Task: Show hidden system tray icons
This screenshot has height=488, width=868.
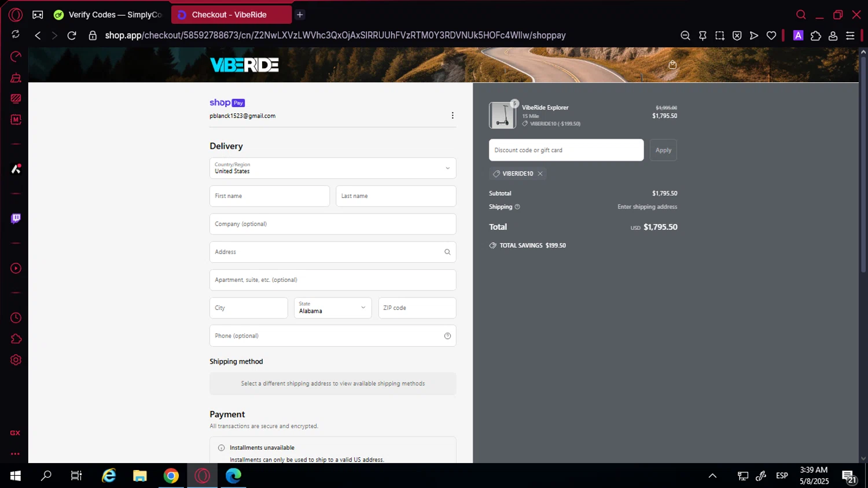Action: point(712,476)
